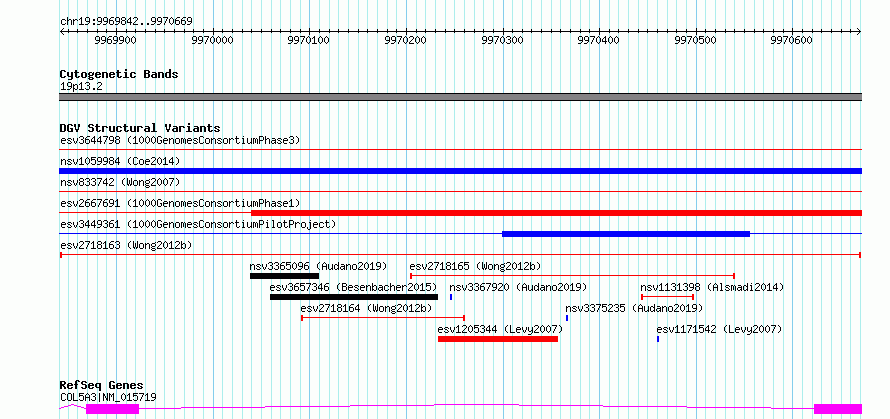Screen dimensions: 890x419
Task: Click the 9970400 ruler position
Action: tap(599, 40)
